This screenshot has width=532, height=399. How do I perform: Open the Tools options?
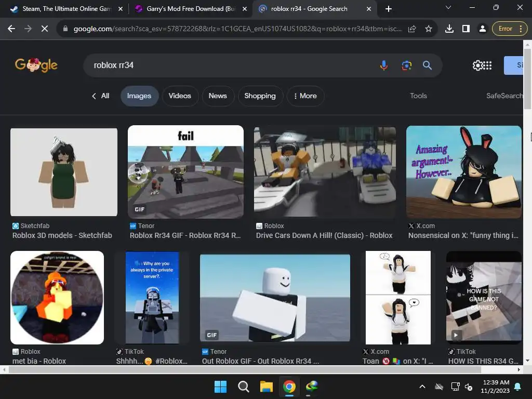tap(418, 96)
